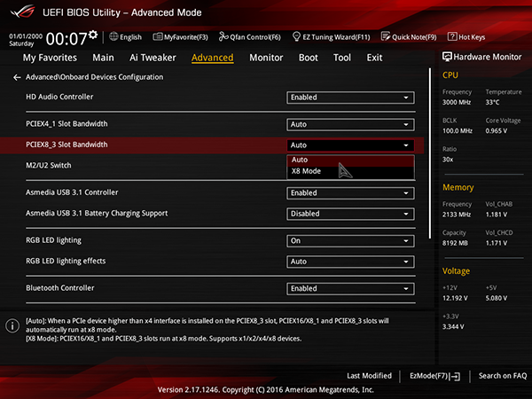The image size is (532, 399).
Task: Click the EzMode exit arrow icon
Action: (455, 376)
